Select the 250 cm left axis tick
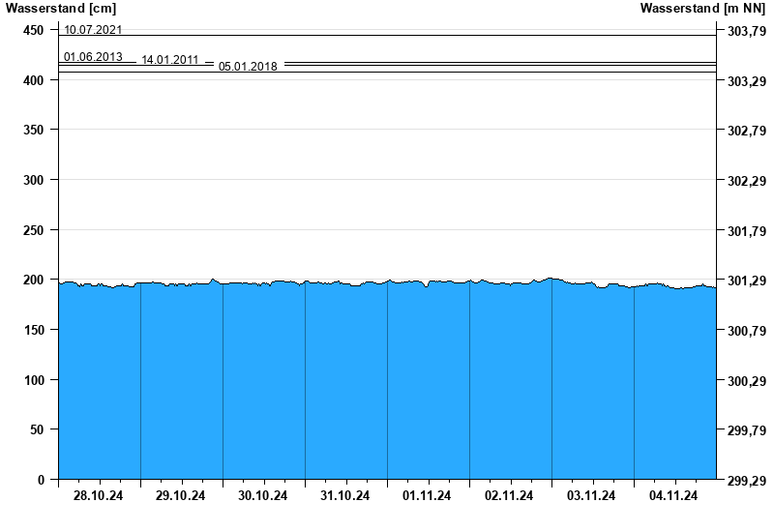Screen dimensions: 774x532 pyautogui.click(x=34, y=230)
